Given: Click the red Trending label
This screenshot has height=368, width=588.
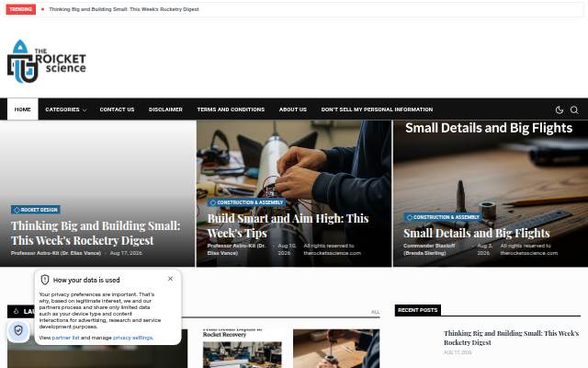Looking at the screenshot, I should tap(20, 9).
